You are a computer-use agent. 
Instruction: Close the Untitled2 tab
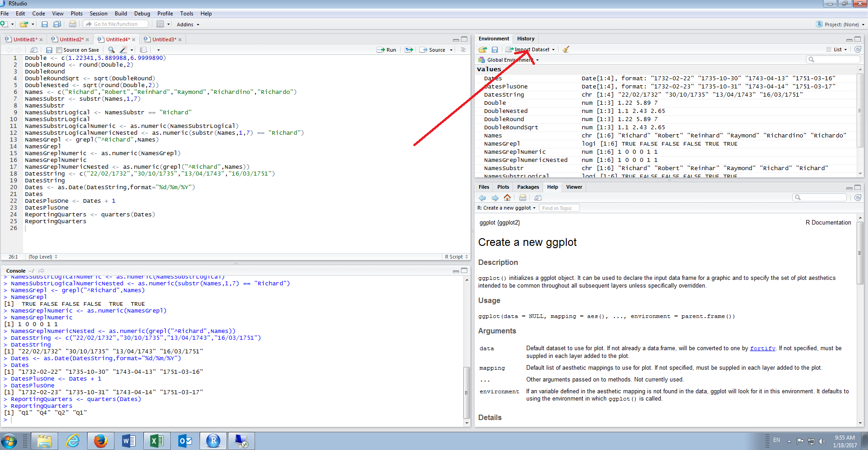[88, 40]
